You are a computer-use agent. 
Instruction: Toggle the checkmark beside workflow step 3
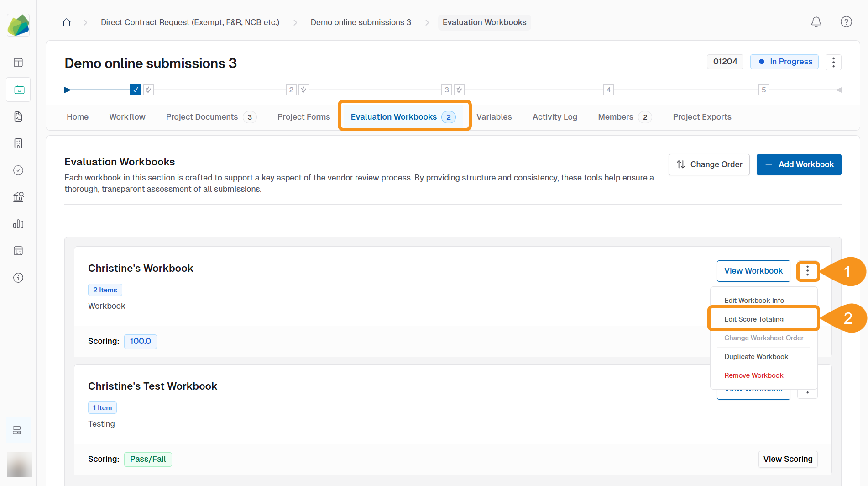tap(459, 90)
